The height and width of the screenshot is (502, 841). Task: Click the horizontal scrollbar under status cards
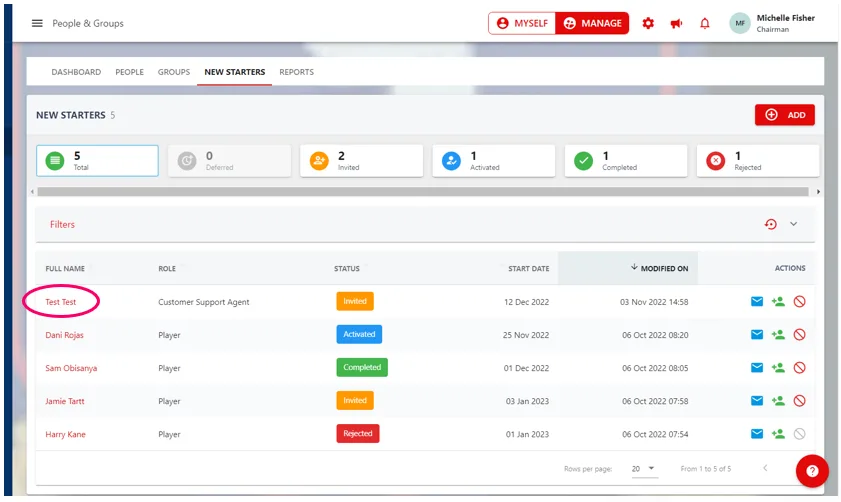[x=423, y=191]
